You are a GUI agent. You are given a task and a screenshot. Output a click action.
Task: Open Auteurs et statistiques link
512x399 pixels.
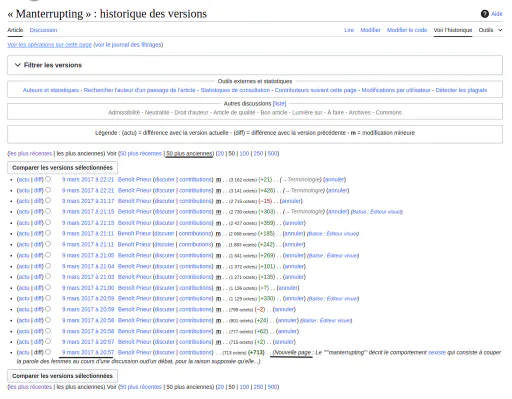[x=51, y=90]
